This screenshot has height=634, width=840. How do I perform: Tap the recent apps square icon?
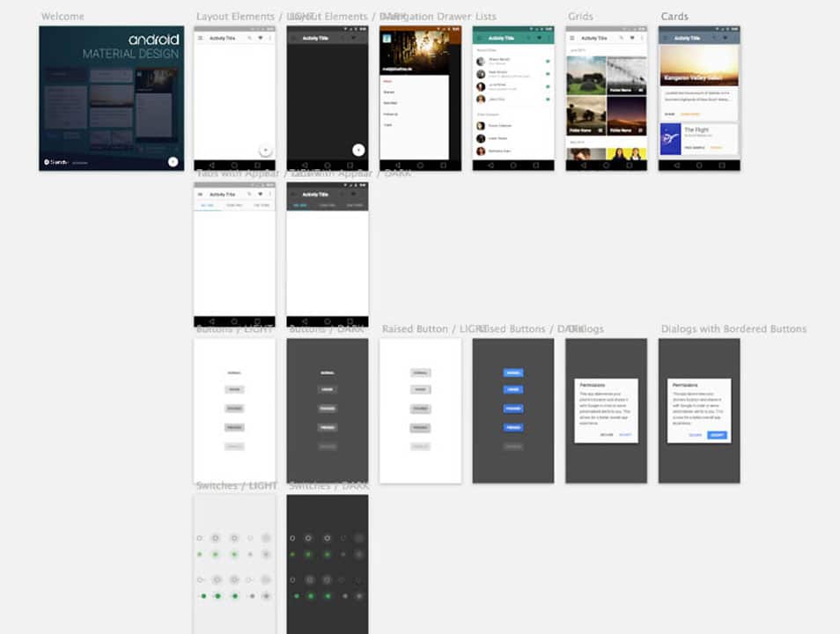click(x=255, y=166)
